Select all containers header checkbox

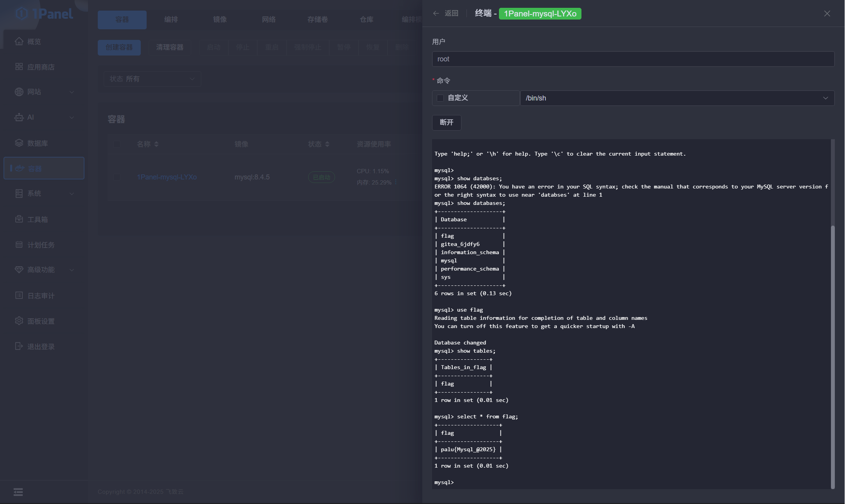[x=117, y=144]
